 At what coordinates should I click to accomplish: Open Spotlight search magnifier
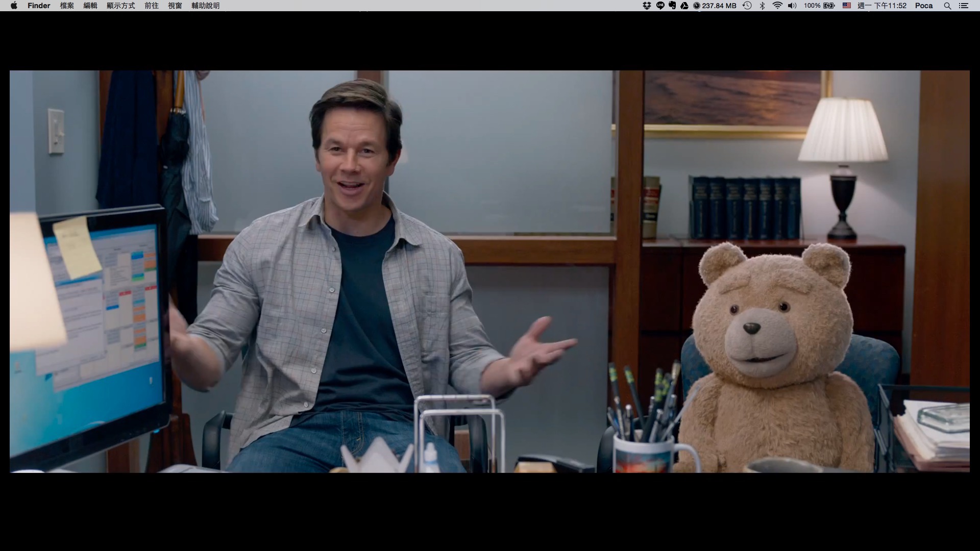tap(947, 6)
